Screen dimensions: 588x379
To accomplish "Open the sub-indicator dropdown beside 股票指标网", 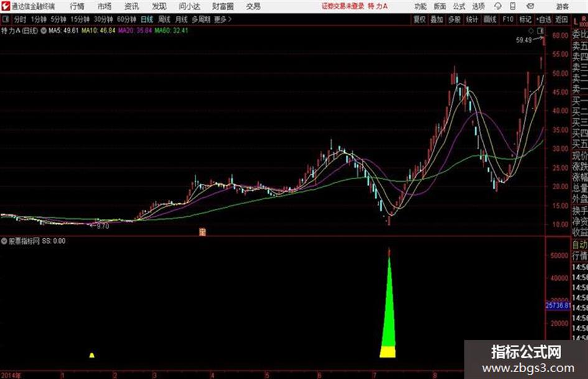I will pyautogui.click(x=4, y=241).
